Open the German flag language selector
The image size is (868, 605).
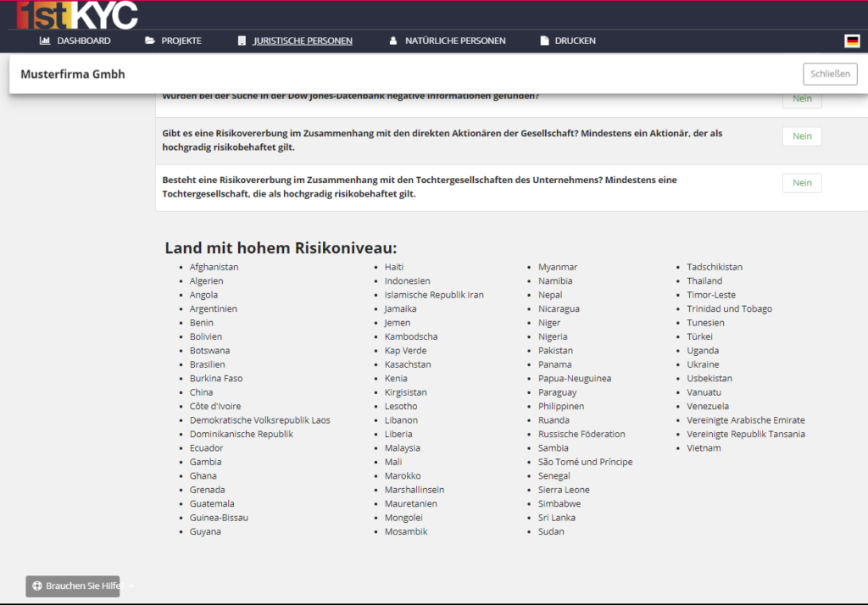[x=852, y=41]
